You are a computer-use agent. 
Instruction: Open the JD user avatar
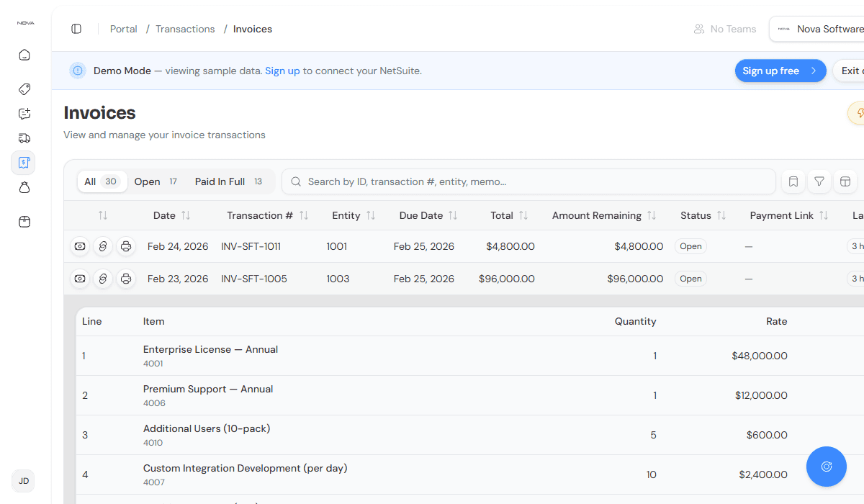tap(23, 481)
